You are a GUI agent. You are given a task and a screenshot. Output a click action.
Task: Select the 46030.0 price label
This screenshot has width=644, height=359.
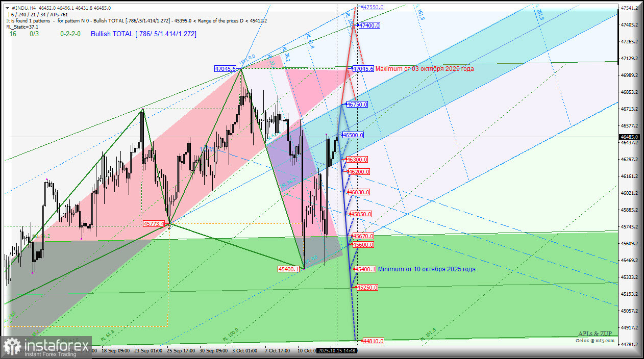pyautogui.click(x=359, y=192)
